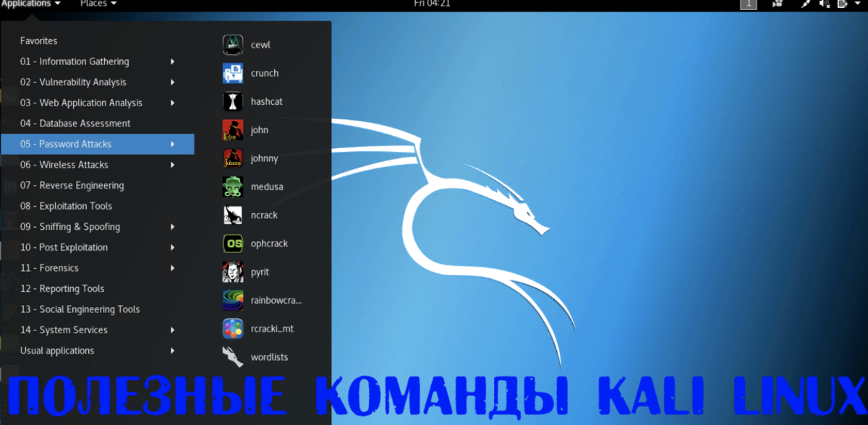This screenshot has width=868, height=425.
Task: Open the john icon
Action: (x=233, y=130)
